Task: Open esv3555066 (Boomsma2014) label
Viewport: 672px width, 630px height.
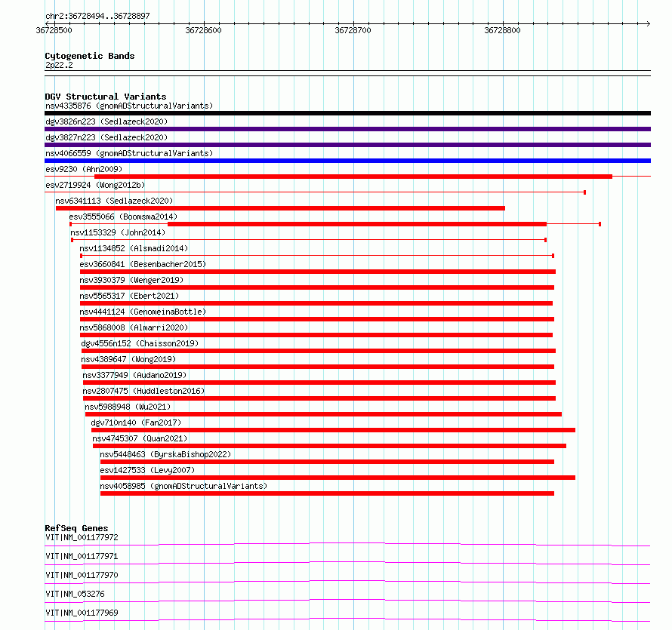Action: [x=123, y=217]
